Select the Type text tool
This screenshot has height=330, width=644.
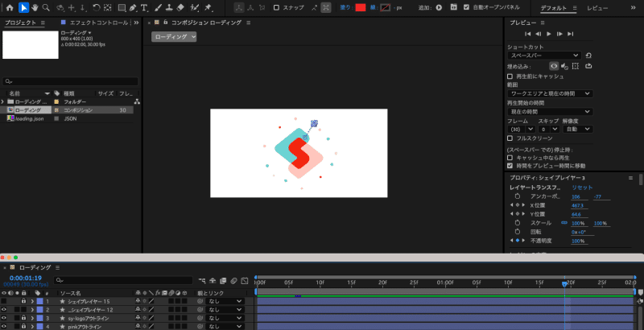click(144, 7)
